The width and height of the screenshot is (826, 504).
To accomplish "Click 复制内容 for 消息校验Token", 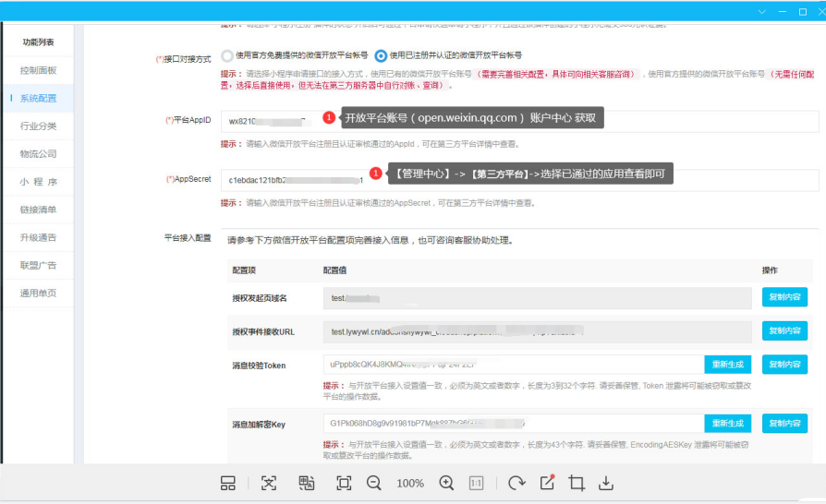I will pyautogui.click(x=784, y=365).
